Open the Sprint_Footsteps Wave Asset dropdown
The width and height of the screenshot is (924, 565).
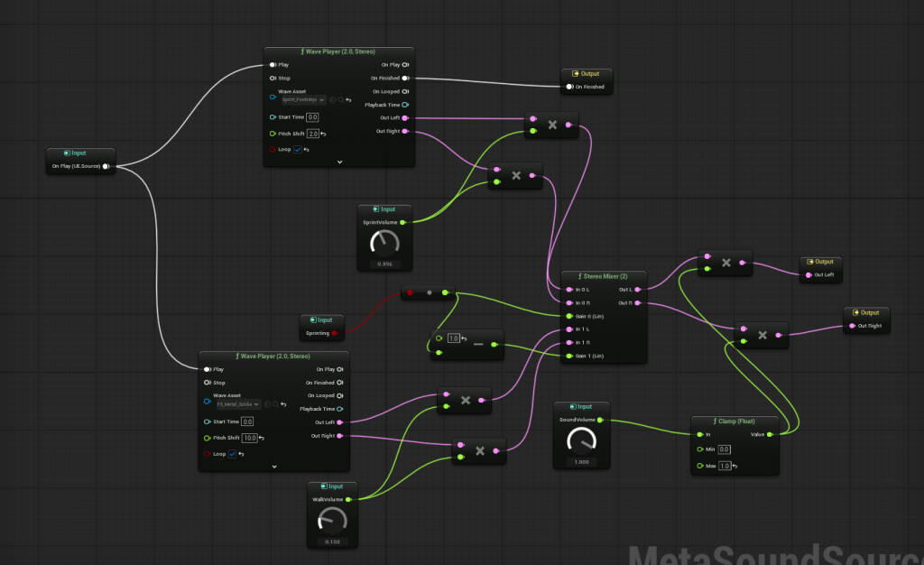(x=304, y=100)
